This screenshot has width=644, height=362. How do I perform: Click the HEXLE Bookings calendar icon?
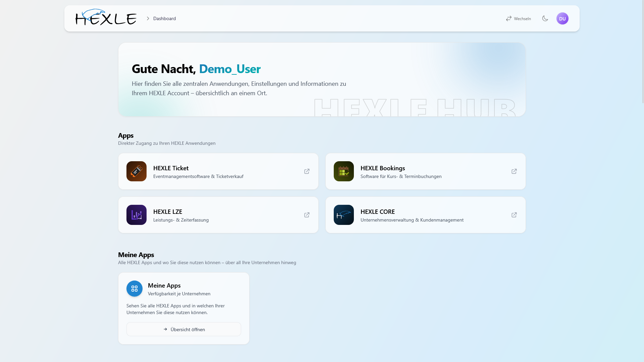pyautogui.click(x=344, y=171)
